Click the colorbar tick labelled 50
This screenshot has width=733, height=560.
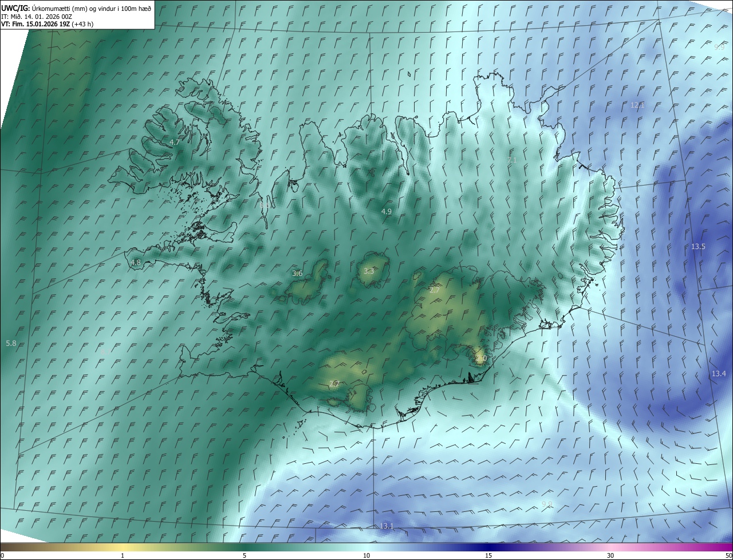coord(728,555)
